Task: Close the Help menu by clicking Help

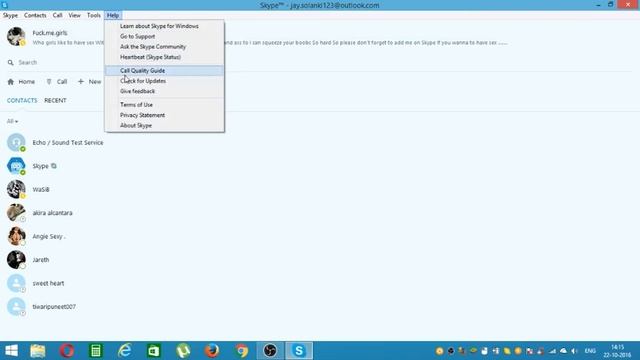Action: [x=113, y=15]
